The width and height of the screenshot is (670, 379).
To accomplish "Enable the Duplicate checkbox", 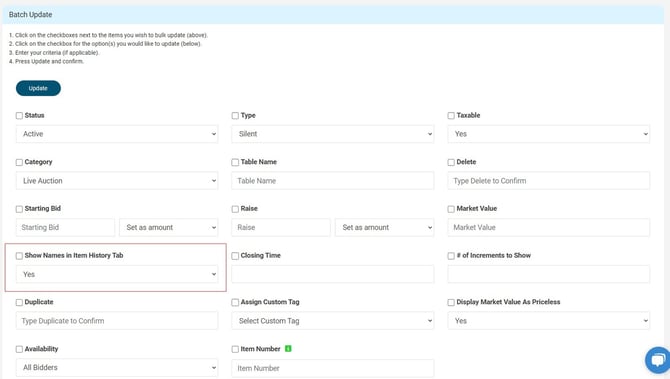I will tap(19, 303).
